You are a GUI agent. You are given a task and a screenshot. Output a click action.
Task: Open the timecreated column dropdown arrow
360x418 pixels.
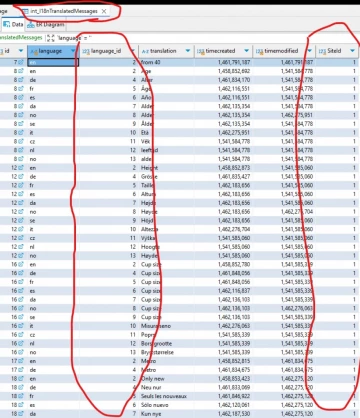pyautogui.click(x=246, y=51)
